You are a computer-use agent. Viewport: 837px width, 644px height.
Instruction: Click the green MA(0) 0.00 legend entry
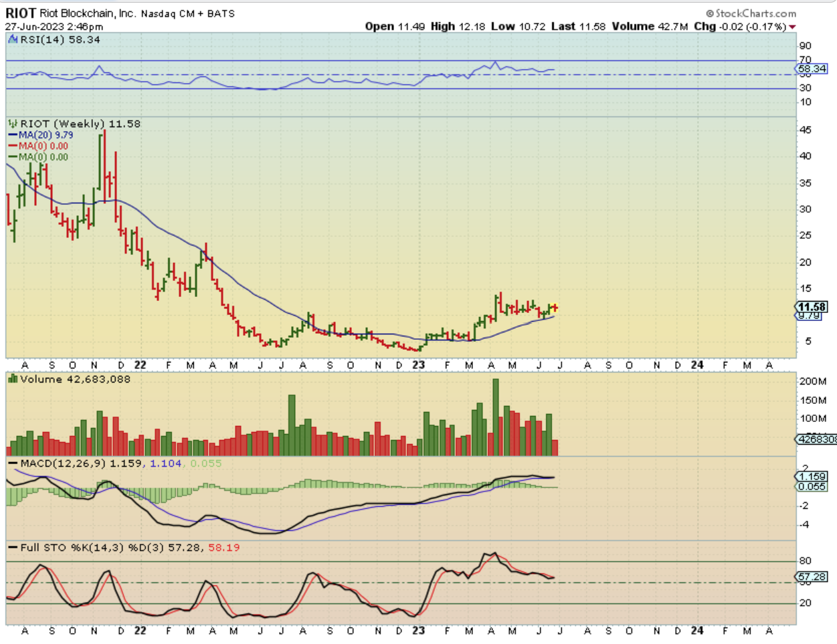point(38,157)
